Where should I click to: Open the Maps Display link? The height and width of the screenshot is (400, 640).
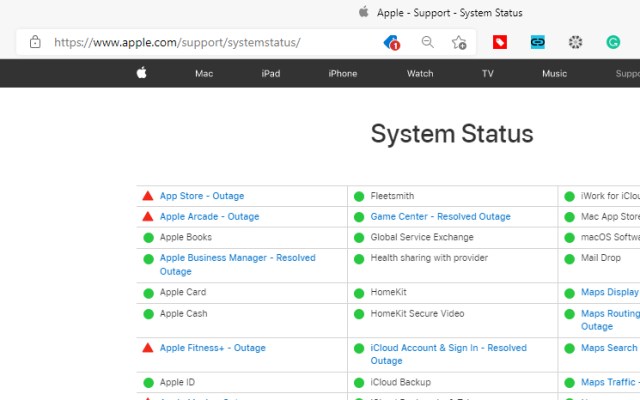point(610,292)
